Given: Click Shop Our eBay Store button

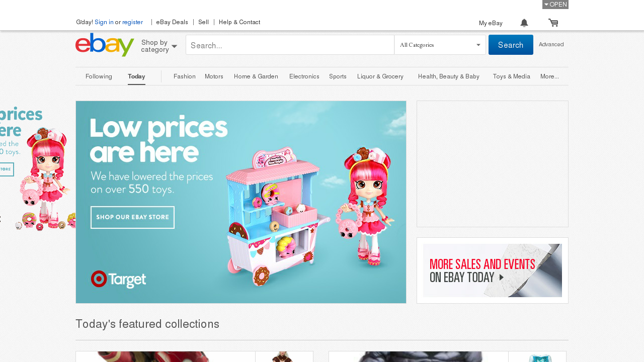Looking at the screenshot, I should pos(132,217).
